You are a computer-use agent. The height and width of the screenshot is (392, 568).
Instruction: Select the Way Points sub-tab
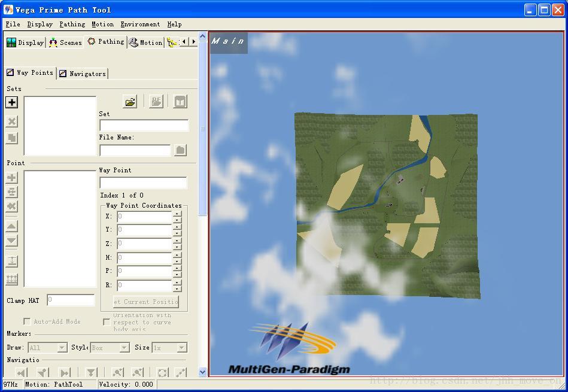coord(30,72)
